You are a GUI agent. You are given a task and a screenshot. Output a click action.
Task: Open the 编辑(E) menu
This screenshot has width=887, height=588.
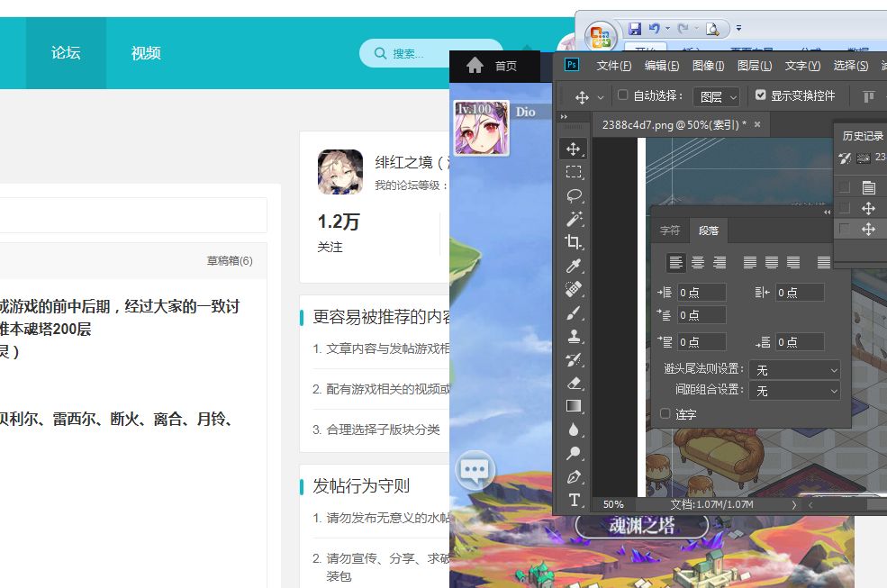(x=661, y=66)
